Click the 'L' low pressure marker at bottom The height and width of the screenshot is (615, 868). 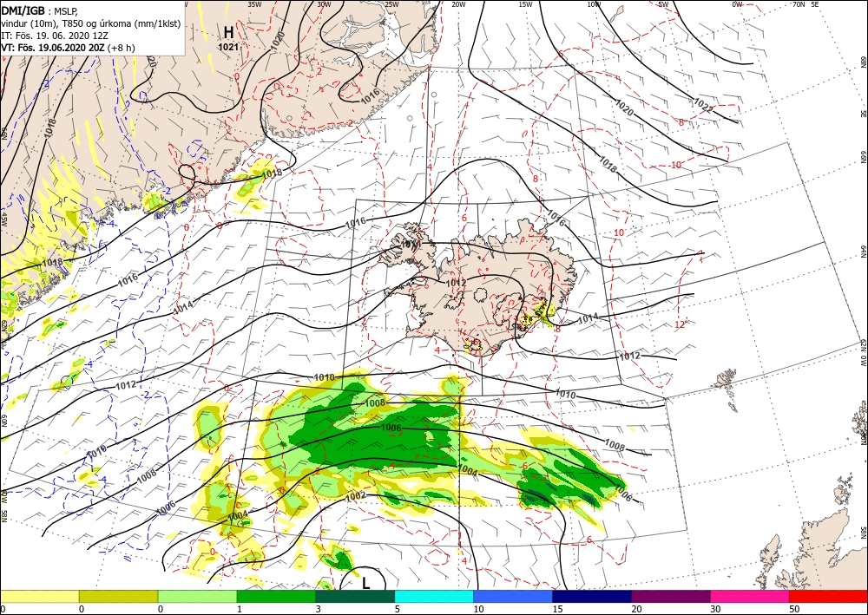[x=366, y=583]
